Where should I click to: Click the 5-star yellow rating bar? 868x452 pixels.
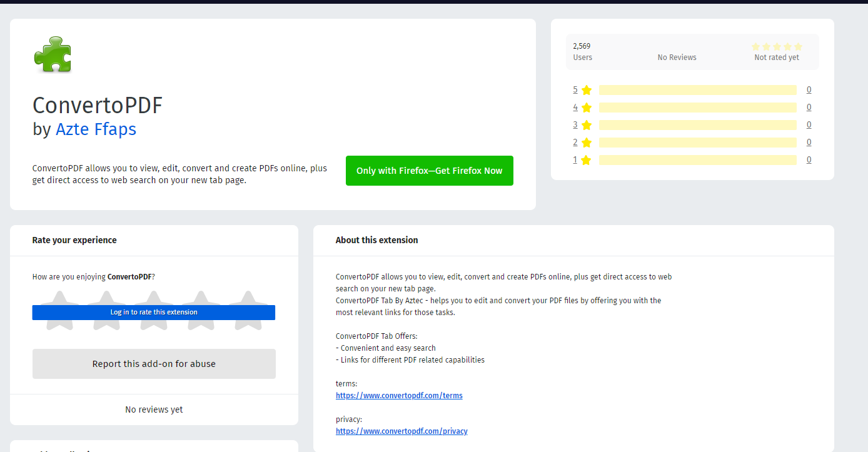(697, 90)
